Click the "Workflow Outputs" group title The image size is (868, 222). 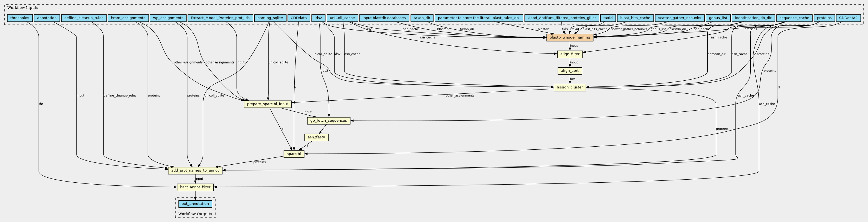195,214
